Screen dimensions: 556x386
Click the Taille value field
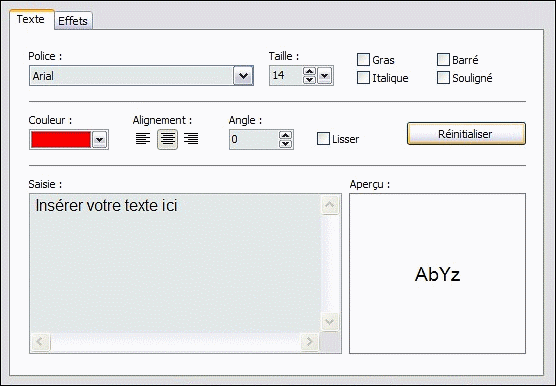tap(286, 75)
